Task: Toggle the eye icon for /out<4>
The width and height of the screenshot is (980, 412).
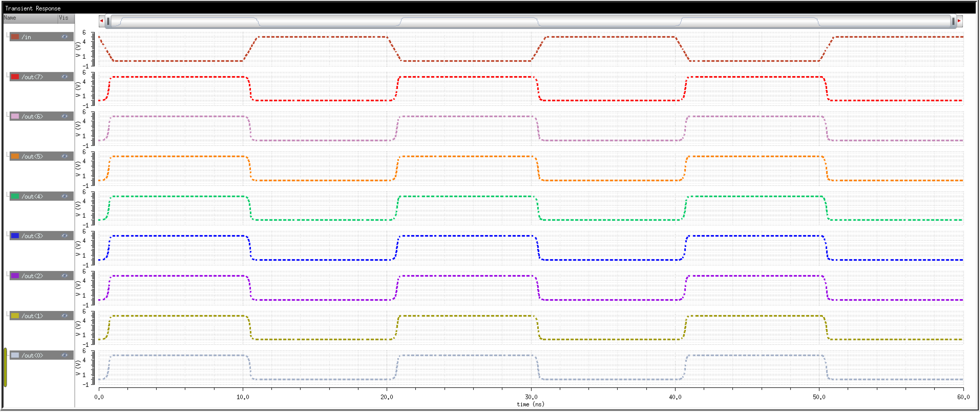Action: coord(64,196)
